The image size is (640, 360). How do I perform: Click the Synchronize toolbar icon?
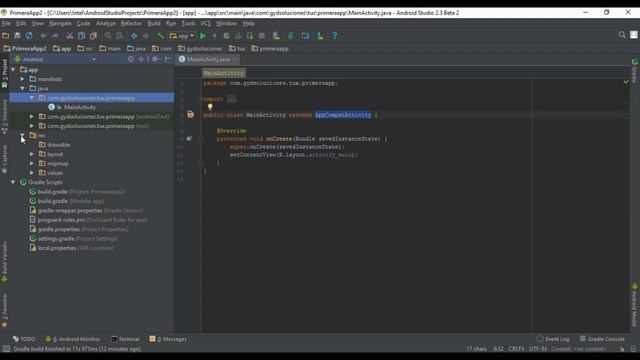coord(29,36)
